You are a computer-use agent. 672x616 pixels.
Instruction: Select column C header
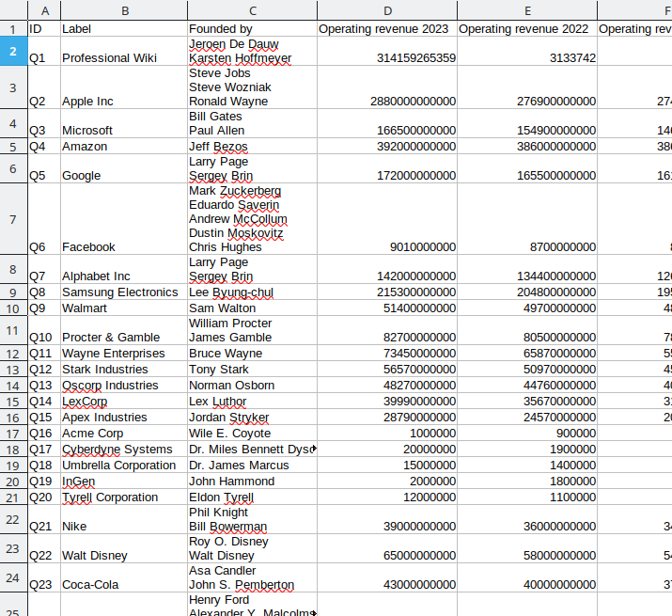(253, 10)
